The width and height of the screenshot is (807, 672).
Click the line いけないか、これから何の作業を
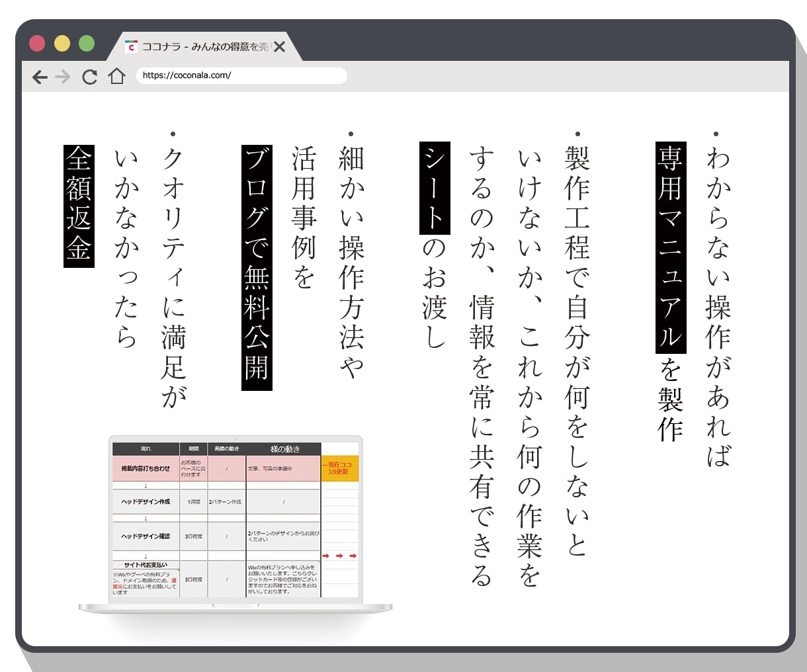click(x=530, y=367)
